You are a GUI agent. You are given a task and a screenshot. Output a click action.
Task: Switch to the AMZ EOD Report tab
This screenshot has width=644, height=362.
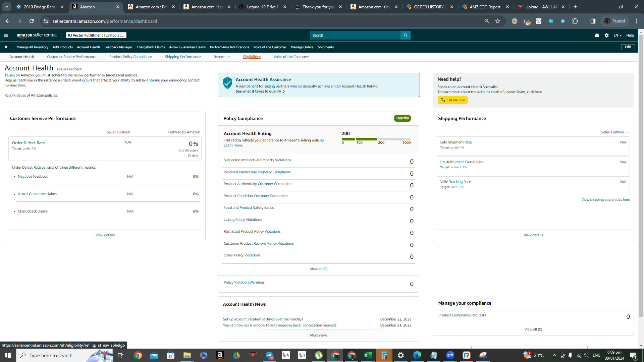486,7
